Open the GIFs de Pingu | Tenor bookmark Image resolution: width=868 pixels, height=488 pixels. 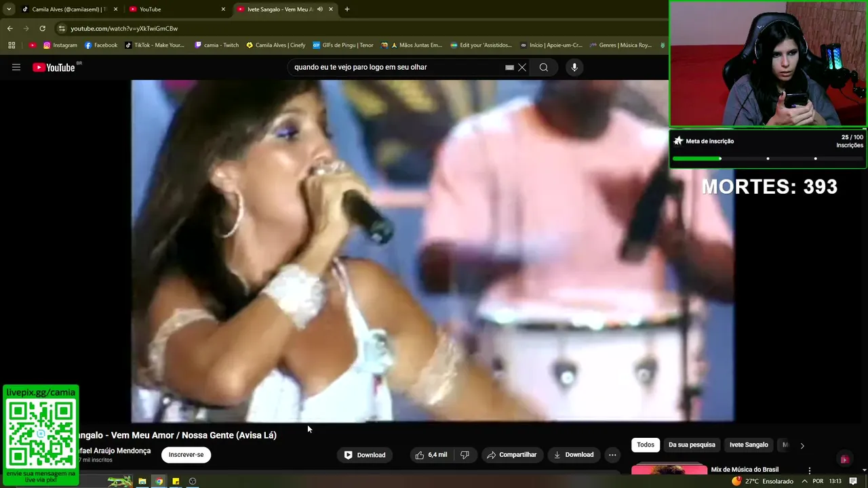(x=343, y=45)
